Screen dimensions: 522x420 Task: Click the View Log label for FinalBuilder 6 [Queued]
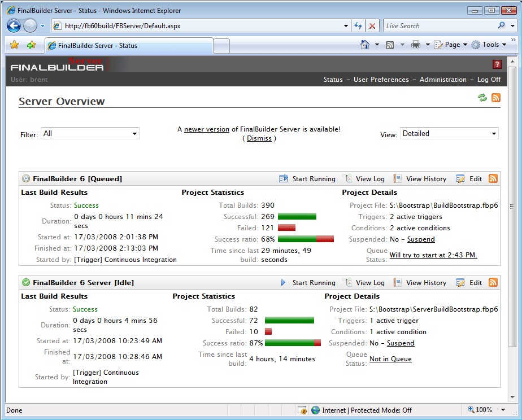pyautogui.click(x=370, y=179)
